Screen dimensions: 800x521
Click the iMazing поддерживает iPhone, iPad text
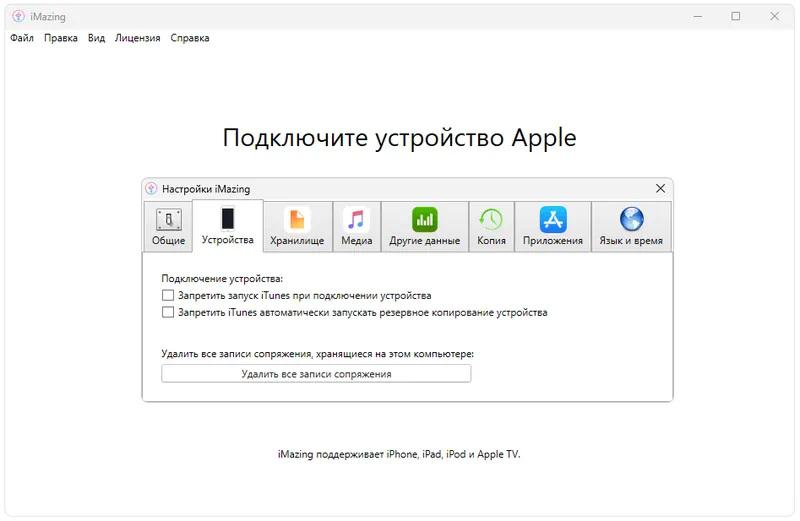(399, 454)
